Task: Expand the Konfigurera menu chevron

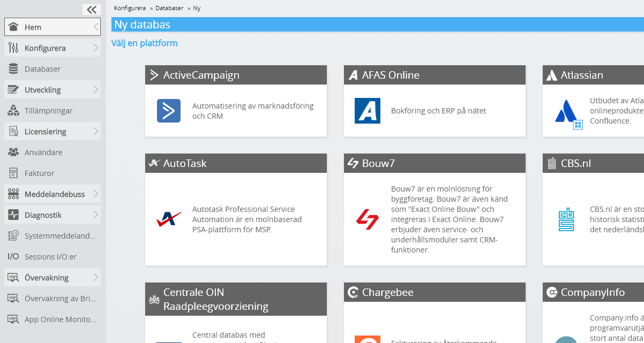Action: 95,48
